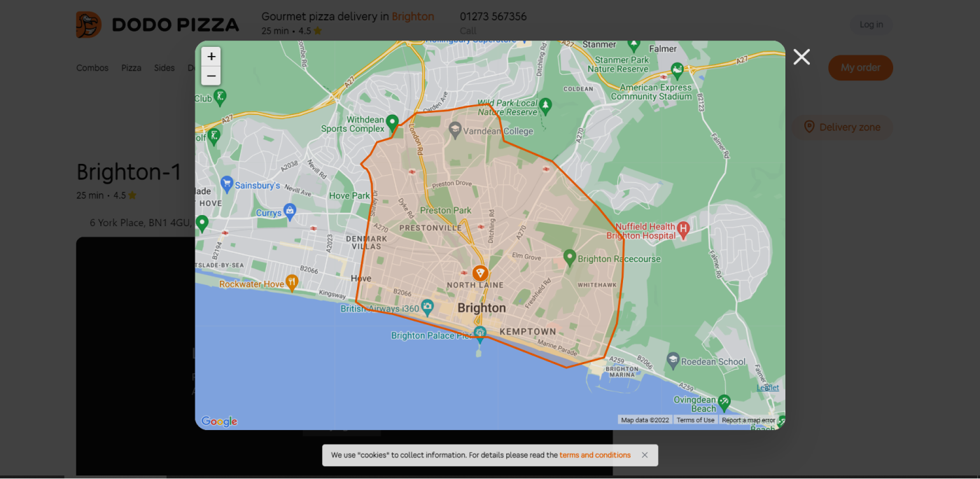Zoom in on the delivery map
The image size is (980, 479).
coord(211,57)
